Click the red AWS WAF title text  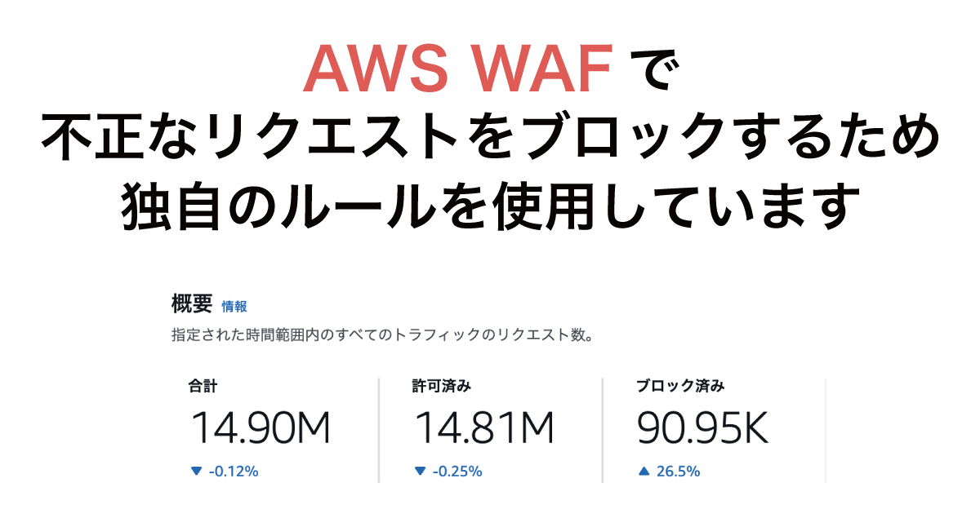pos(457,70)
